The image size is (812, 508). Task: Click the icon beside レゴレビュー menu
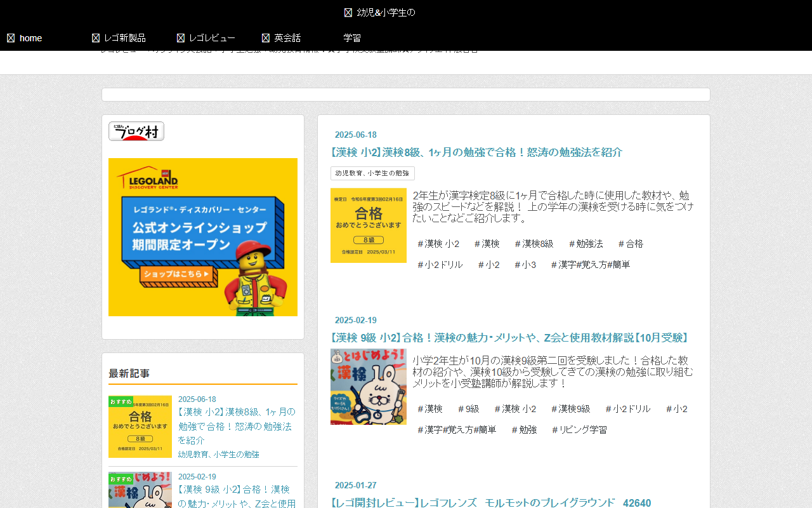click(181, 38)
